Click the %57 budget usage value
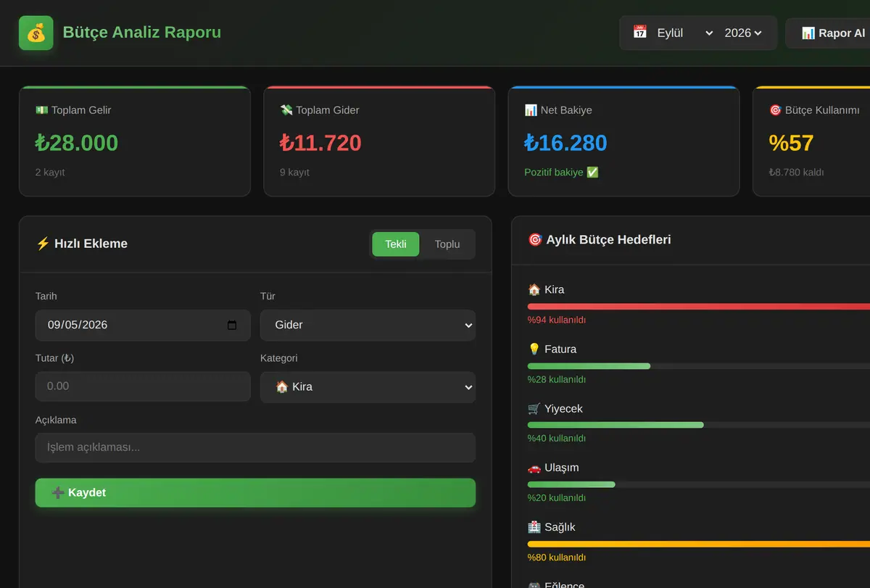Viewport: 870px width, 588px height. [x=791, y=143]
